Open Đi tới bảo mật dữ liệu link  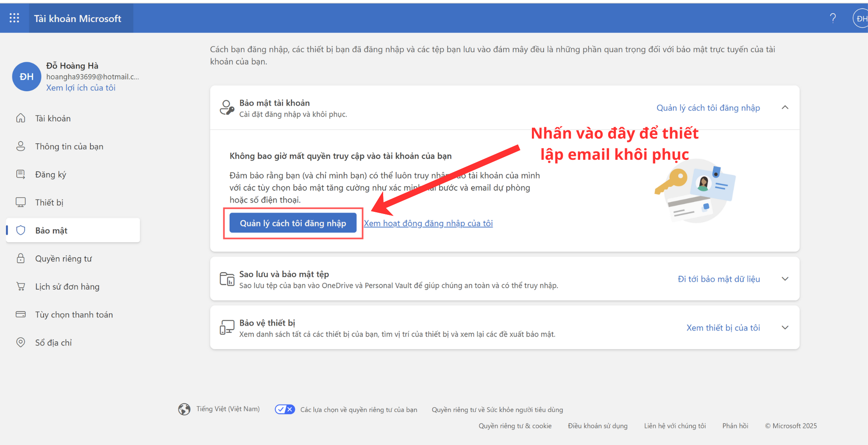pyautogui.click(x=718, y=279)
